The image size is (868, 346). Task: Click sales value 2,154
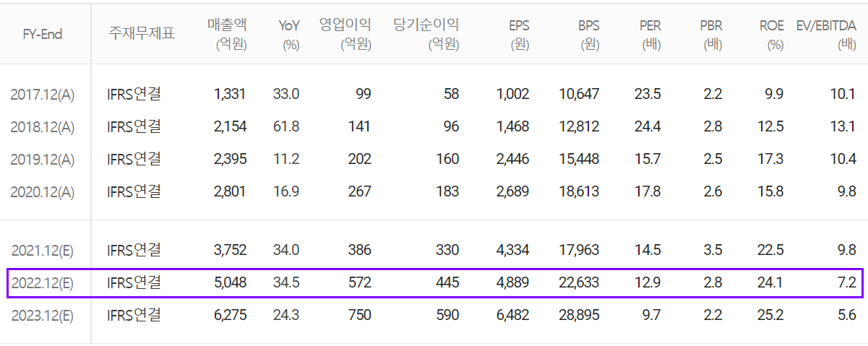coord(230,126)
